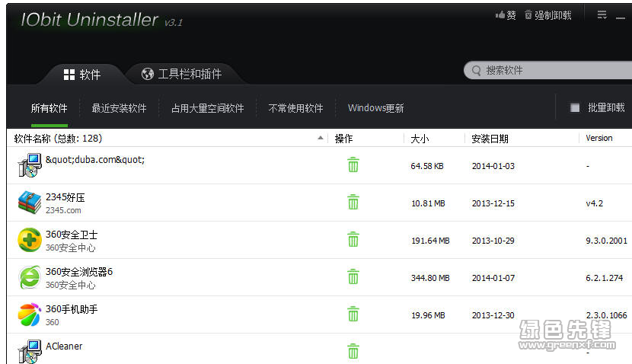The height and width of the screenshot is (364, 632).
Task: Show 所有软件 list
Action: click(49, 108)
